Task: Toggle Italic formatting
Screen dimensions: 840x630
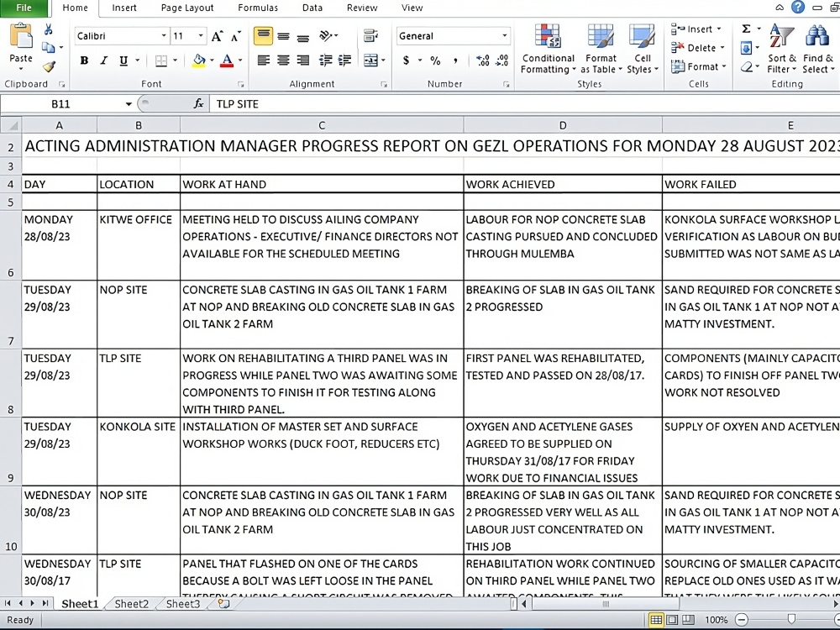Action: [104, 60]
